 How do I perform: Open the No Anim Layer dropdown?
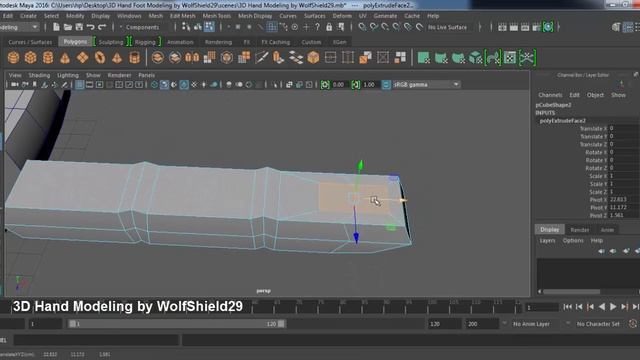click(531, 324)
